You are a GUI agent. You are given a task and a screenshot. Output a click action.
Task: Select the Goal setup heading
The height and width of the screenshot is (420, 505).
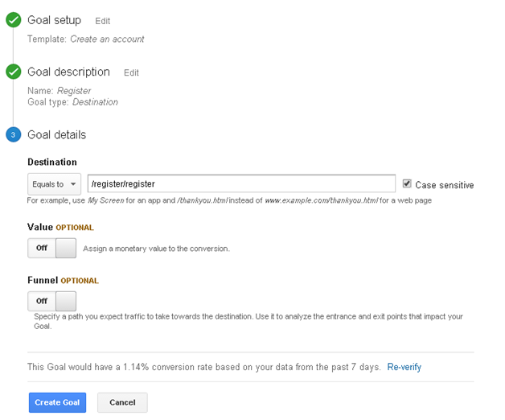[54, 20]
